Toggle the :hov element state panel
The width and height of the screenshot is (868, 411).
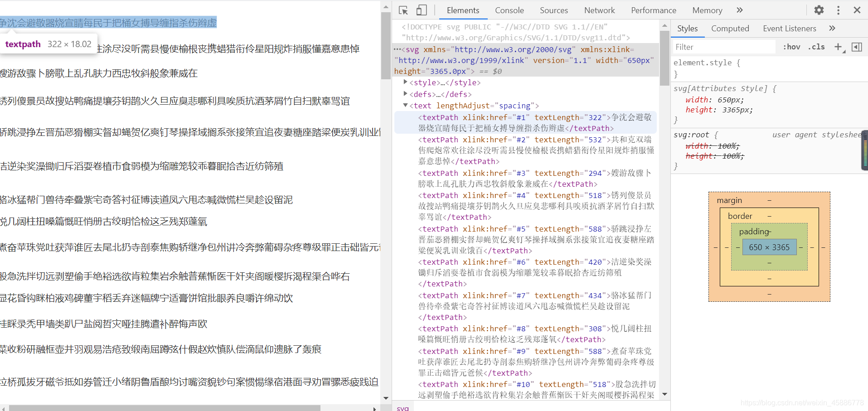tap(791, 47)
